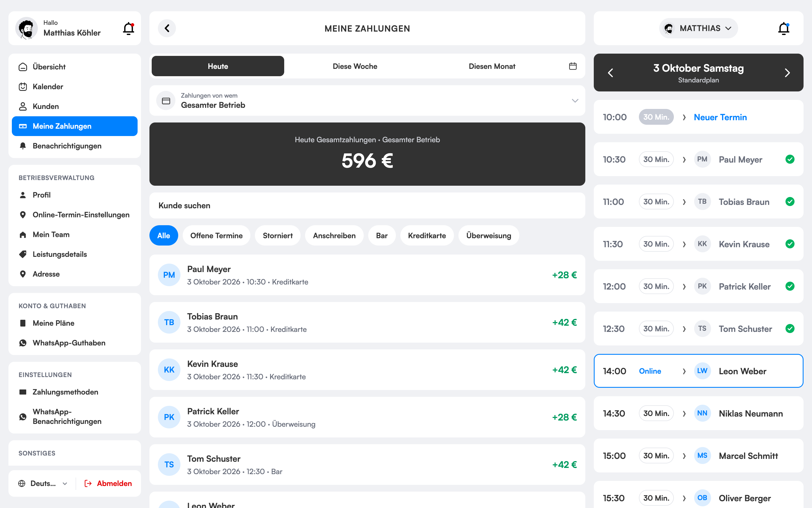Filter payments by Bar
The image size is (812, 508).
tap(382, 236)
